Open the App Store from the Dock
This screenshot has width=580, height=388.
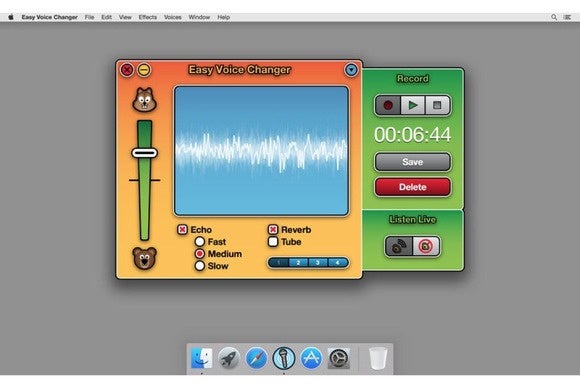tap(311, 358)
